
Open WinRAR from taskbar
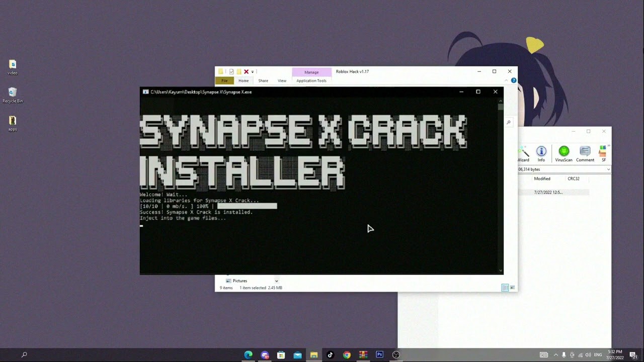click(363, 355)
